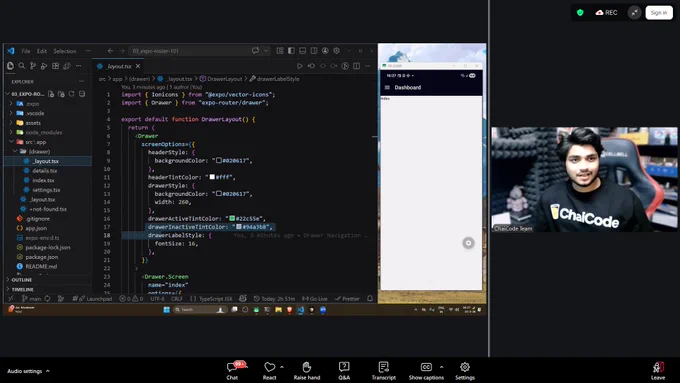Open the meeting Transcript
680x383 pixels.
tap(383, 371)
